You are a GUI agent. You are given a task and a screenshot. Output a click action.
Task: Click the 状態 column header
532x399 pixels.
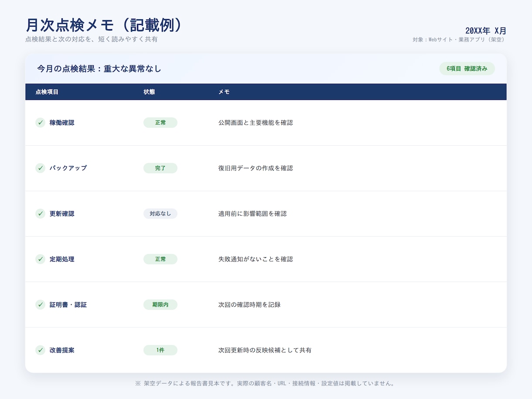(x=149, y=92)
